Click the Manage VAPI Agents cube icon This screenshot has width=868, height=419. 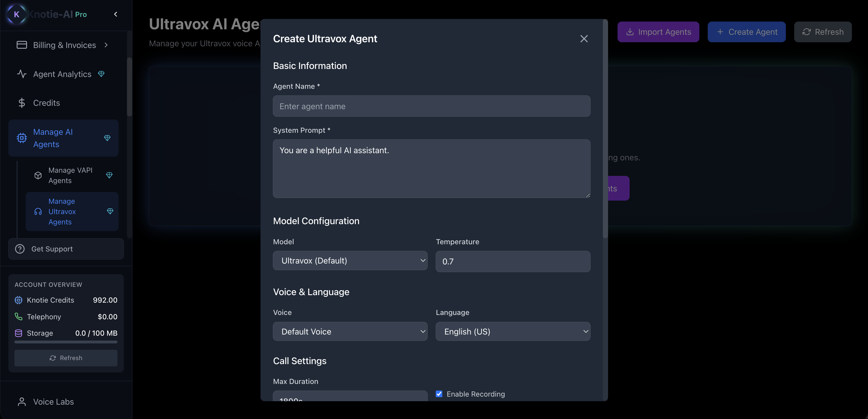(x=38, y=175)
